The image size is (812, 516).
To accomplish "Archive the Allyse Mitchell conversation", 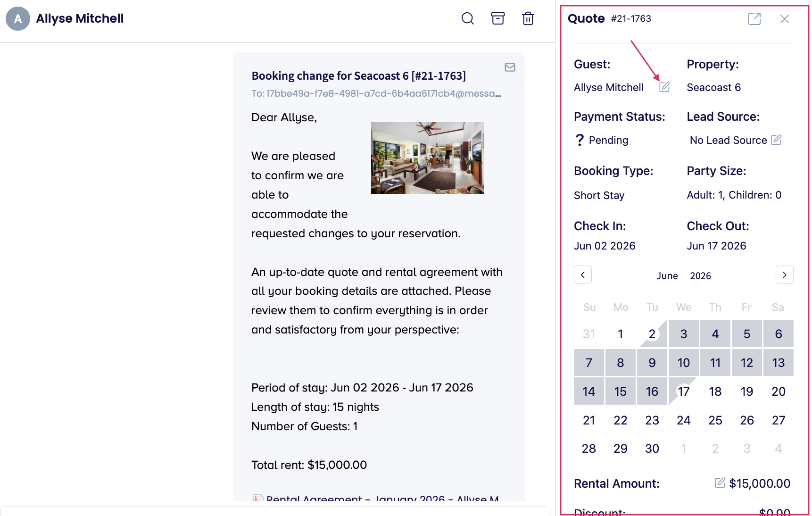I will click(497, 18).
